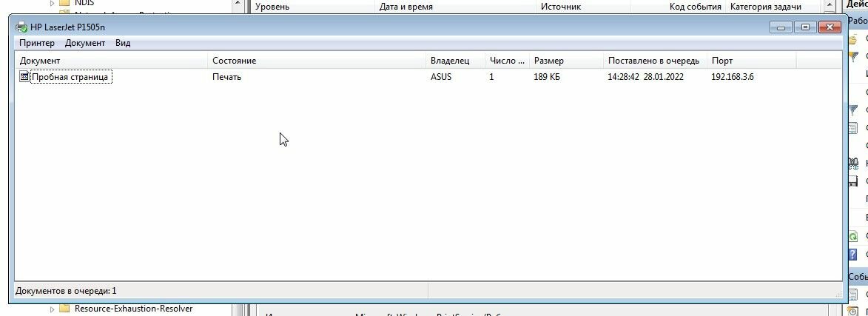Click the Документов в очереди: 1 status text

[66, 291]
